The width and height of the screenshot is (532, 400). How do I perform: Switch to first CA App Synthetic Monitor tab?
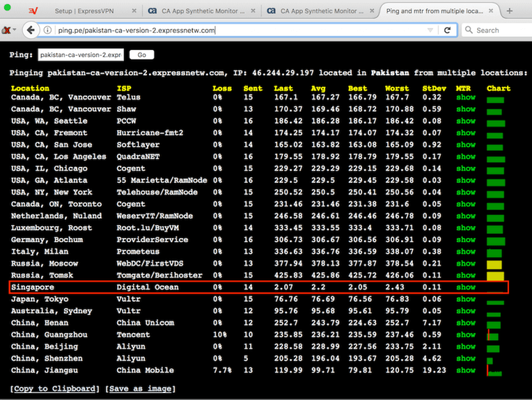coord(202,11)
